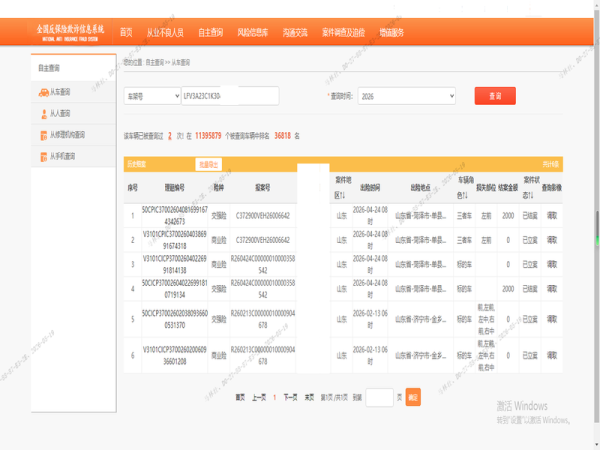Click the orange 确定 pagination button

coord(413,397)
